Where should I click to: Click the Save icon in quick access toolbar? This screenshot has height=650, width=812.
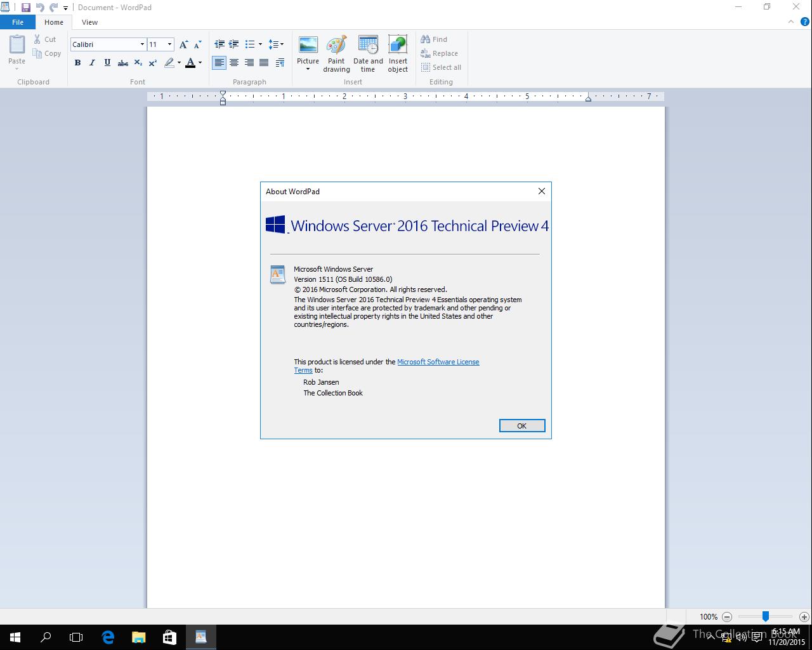[26, 8]
